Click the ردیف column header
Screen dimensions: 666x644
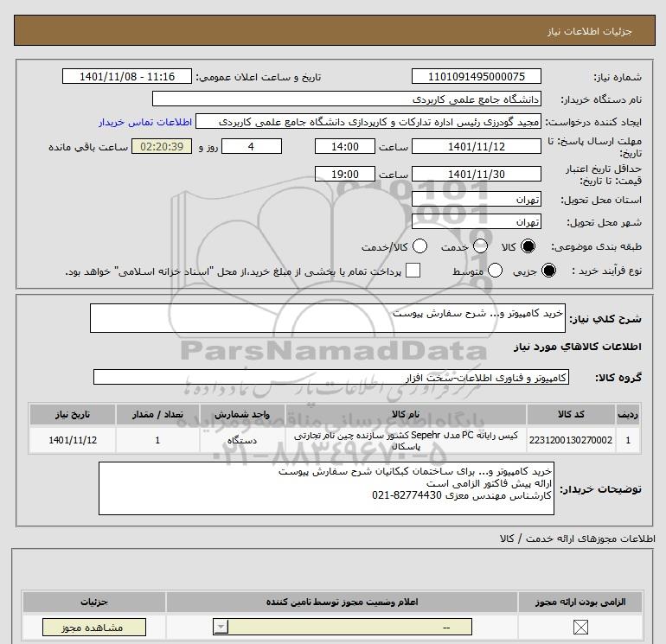click(x=628, y=414)
